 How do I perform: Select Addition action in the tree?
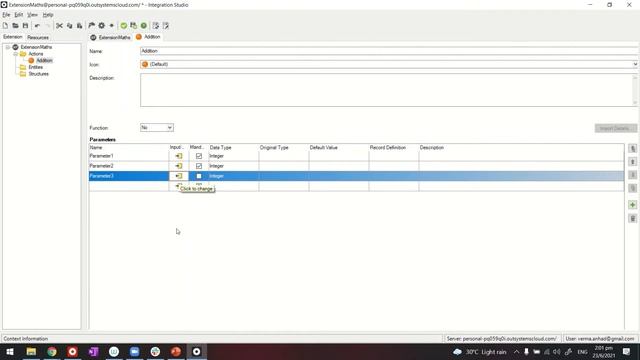(44, 60)
